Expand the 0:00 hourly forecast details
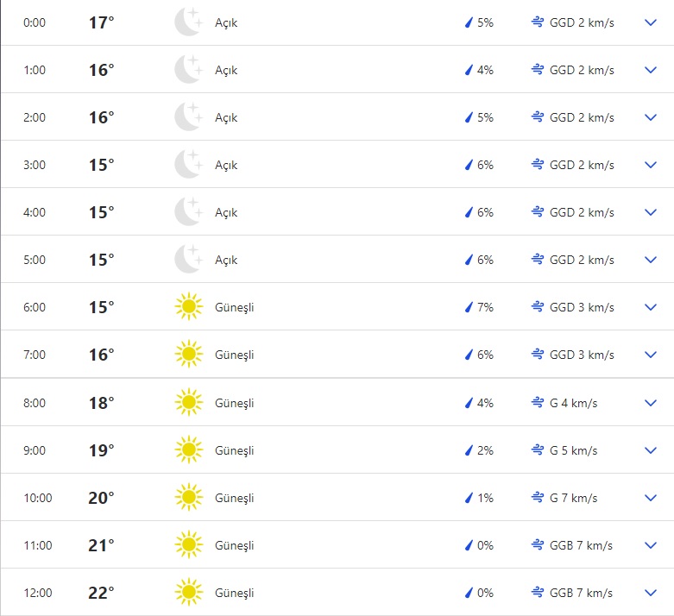 (x=651, y=22)
